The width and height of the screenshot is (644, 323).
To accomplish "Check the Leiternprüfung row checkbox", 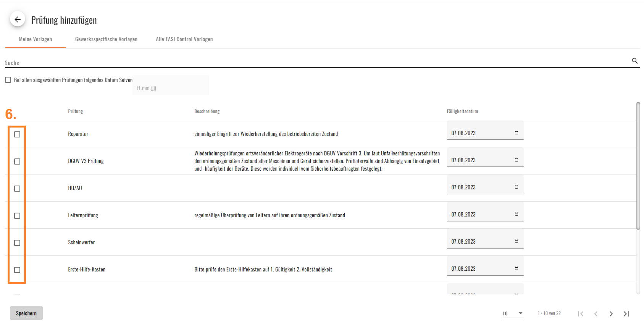I will click(x=17, y=216).
